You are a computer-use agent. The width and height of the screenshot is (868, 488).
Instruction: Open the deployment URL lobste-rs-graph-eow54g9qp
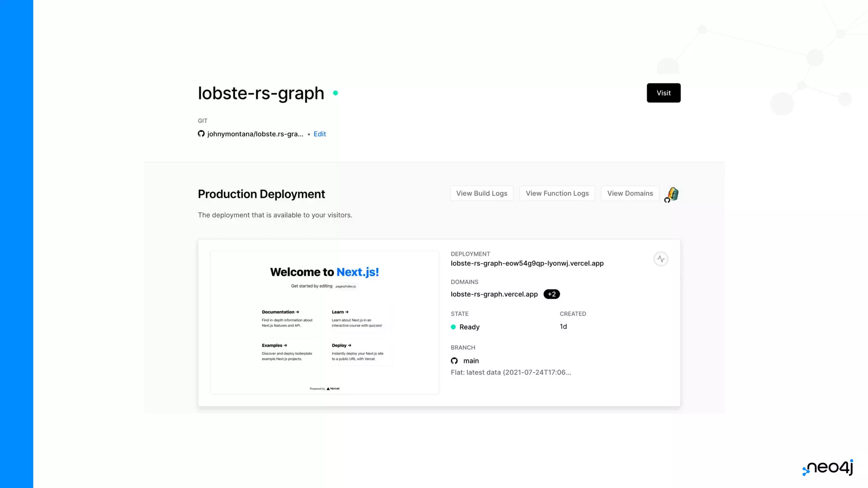tap(527, 263)
